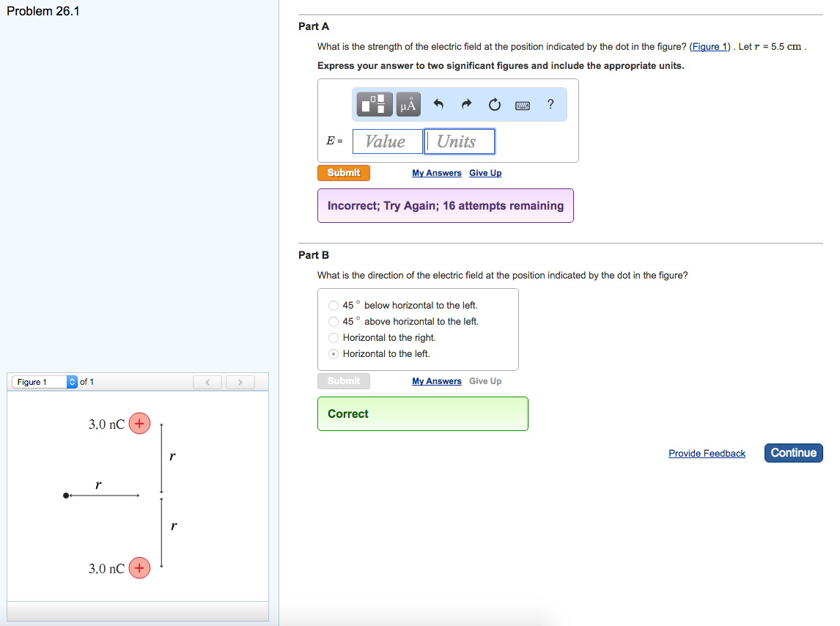The width and height of the screenshot is (840, 626).
Task: Click disabled Submit button in Part B
Action: coord(343,381)
